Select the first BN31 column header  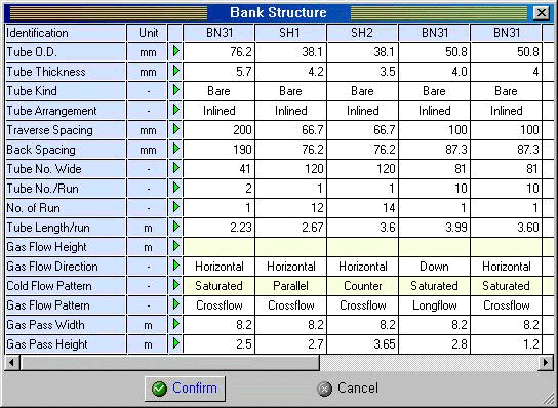click(219, 33)
